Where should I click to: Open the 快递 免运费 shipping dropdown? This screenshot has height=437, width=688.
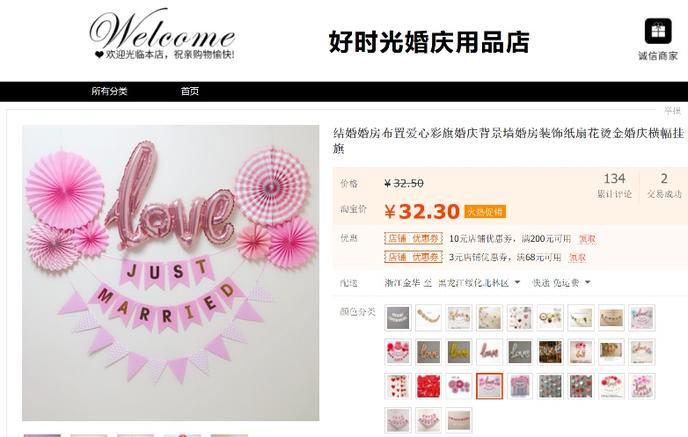coord(561,283)
